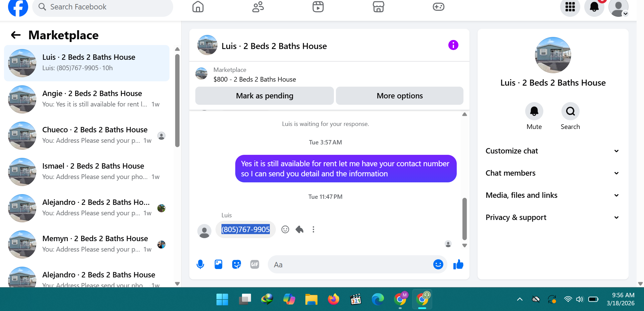Click the microphone voice clip icon

click(200, 265)
